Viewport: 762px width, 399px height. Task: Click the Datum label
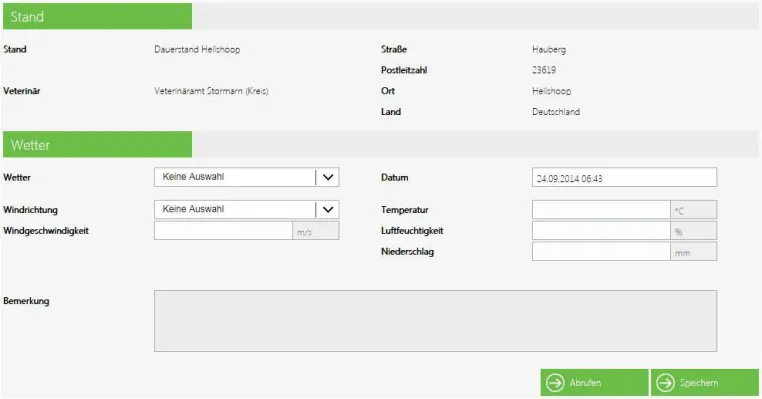[395, 177]
